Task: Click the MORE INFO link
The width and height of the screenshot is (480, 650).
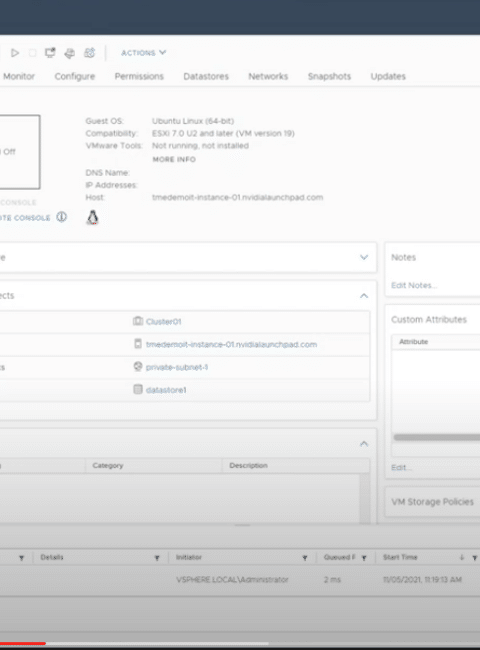Action: pyautogui.click(x=174, y=159)
